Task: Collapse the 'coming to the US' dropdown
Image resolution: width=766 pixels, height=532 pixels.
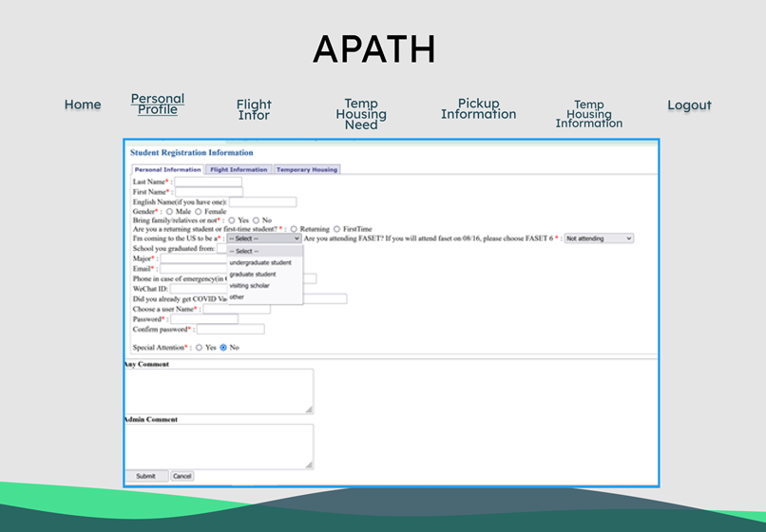Action: coord(264,238)
